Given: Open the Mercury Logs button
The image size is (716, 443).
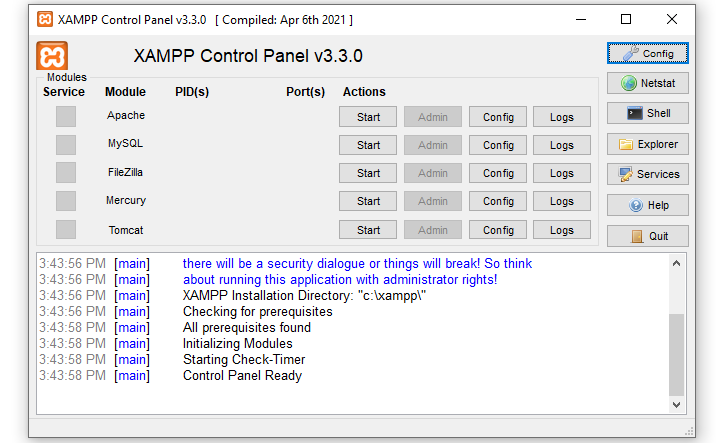Looking at the screenshot, I should tap(562, 201).
